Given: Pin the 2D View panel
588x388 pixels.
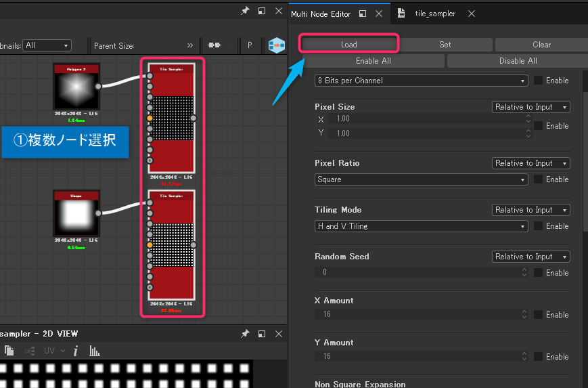Looking at the screenshot, I should pos(245,334).
